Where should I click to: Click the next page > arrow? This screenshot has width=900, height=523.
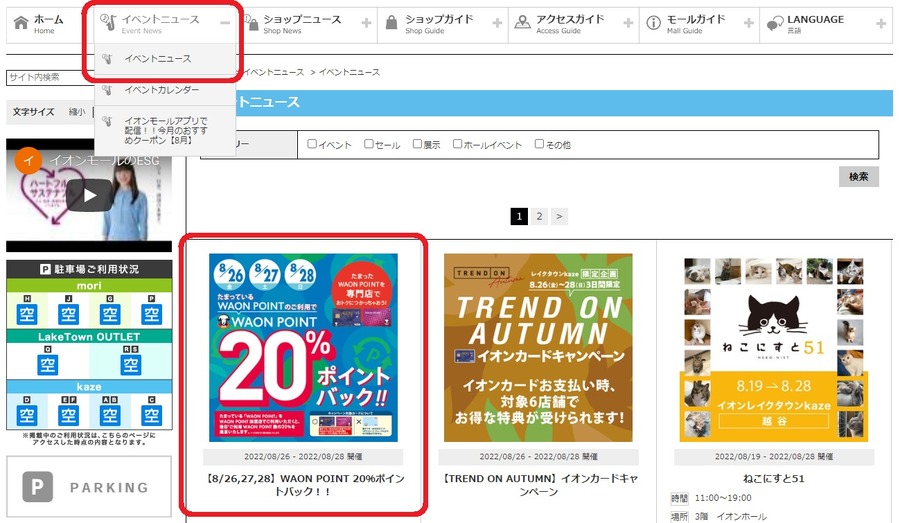pos(559,216)
